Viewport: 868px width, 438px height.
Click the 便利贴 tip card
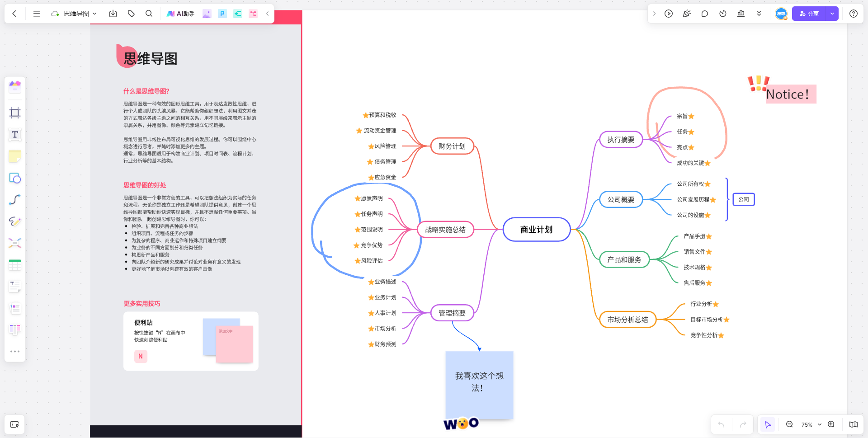(191, 341)
